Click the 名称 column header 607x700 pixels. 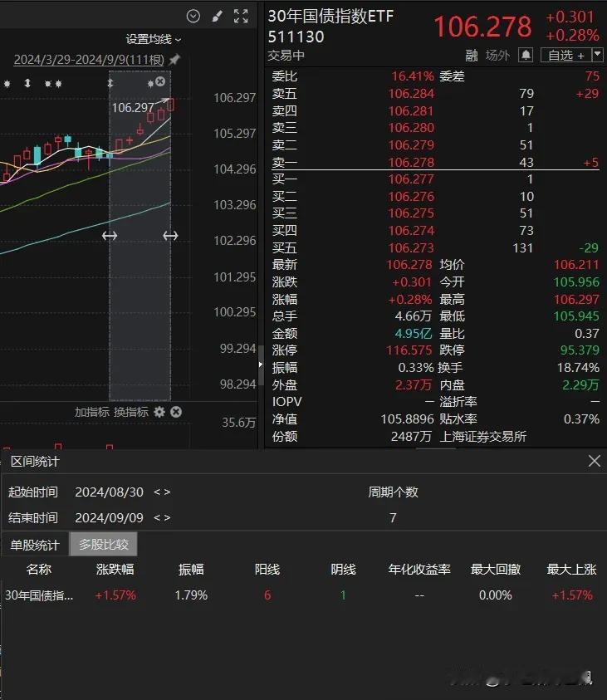[39, 569]
